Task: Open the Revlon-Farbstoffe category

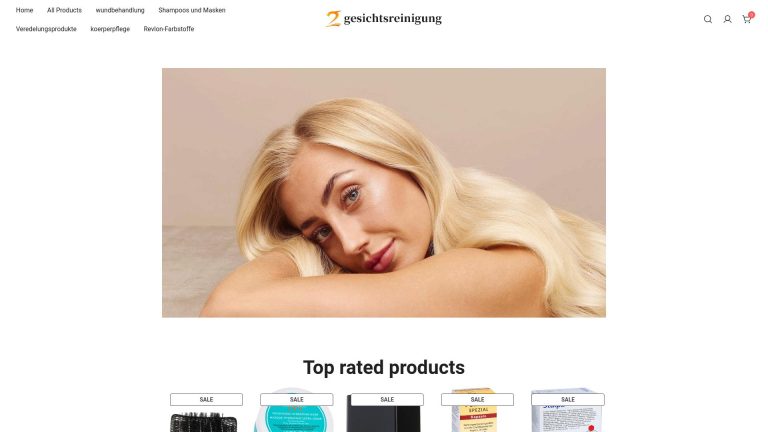Action: point(169,29)
